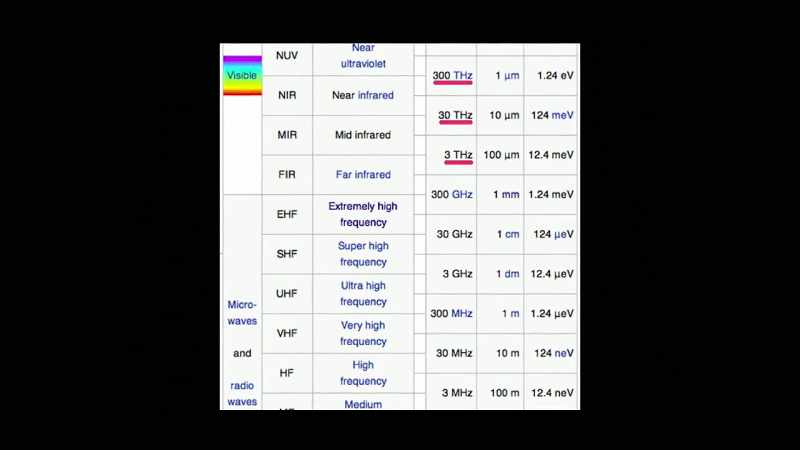Click the 100 m wavelength value

(505, 393)
